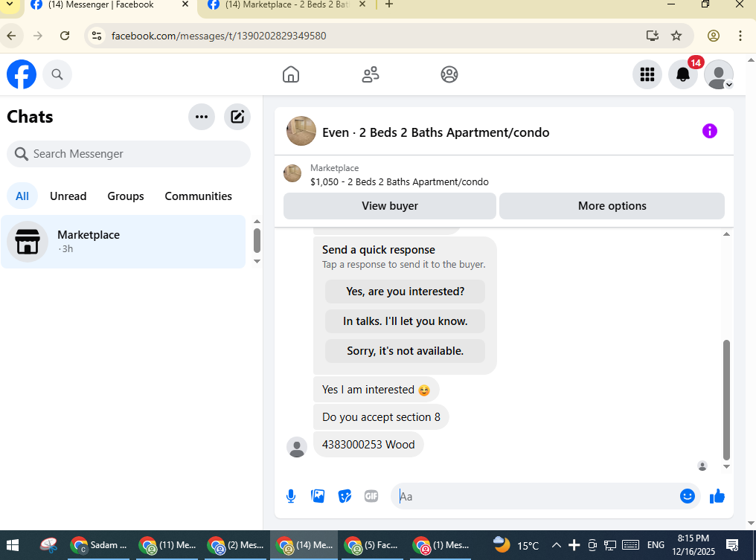Screen dimensions: 756x560
Task: Click buyer avatar beside last message
Action: [297, 447]
